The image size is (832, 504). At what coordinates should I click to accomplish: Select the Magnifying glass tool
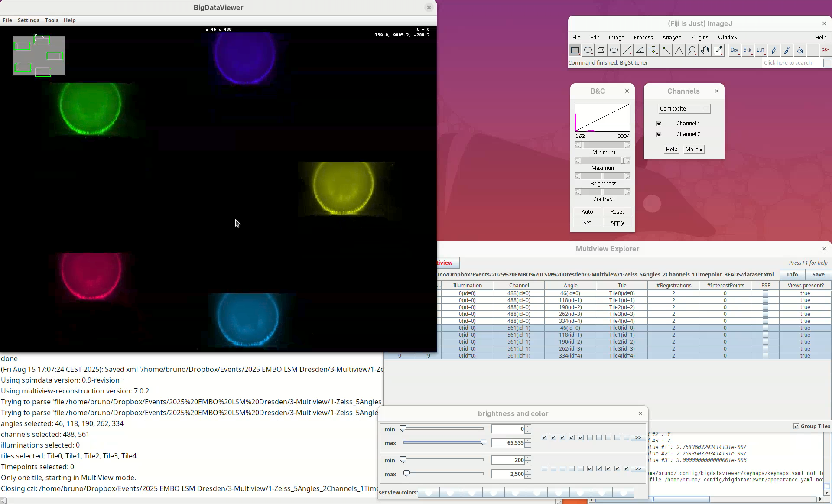692,50
